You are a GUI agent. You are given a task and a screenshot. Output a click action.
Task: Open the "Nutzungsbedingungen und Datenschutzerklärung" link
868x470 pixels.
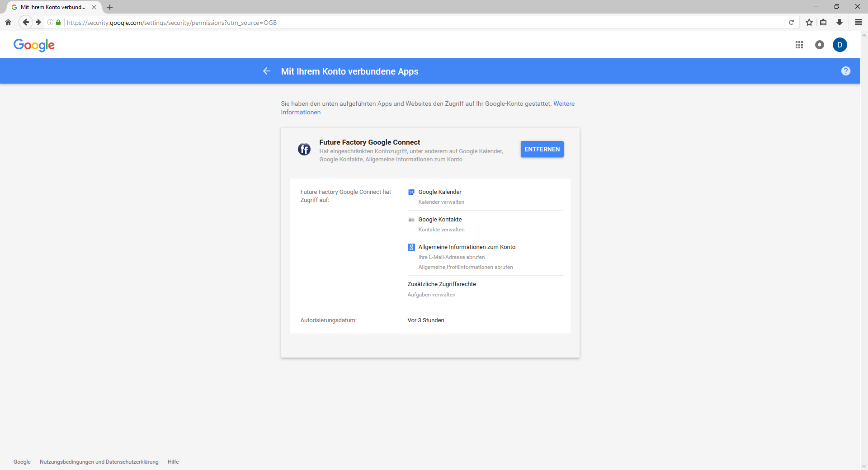99,462
